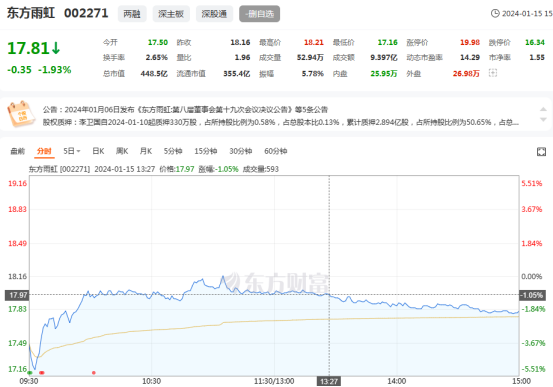This screenshot has height=387, width=553.
Task: Click the 成交额 value 9.397亿
Action: (x=384, y=58)
